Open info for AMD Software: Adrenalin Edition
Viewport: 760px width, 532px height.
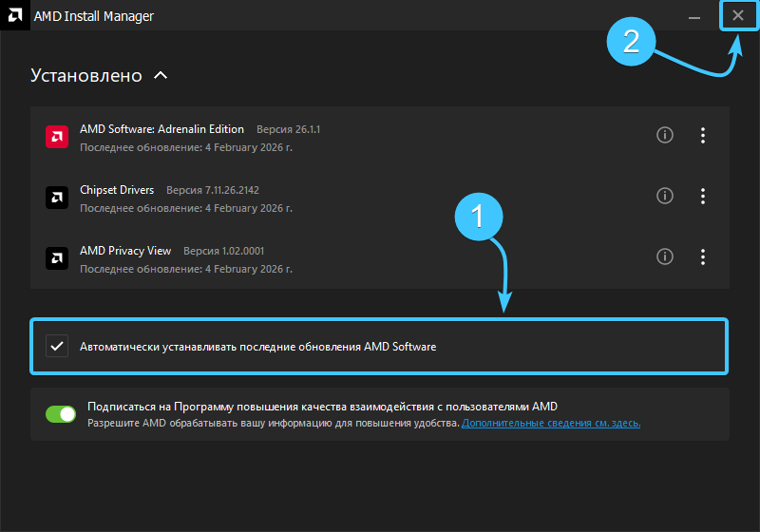click(x=665, y=135)
